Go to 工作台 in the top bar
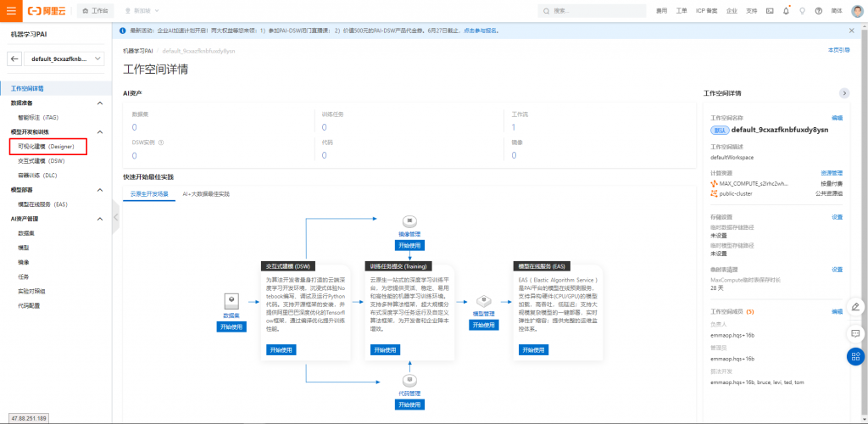Viewport: 868px width, 424px height. 95,10
